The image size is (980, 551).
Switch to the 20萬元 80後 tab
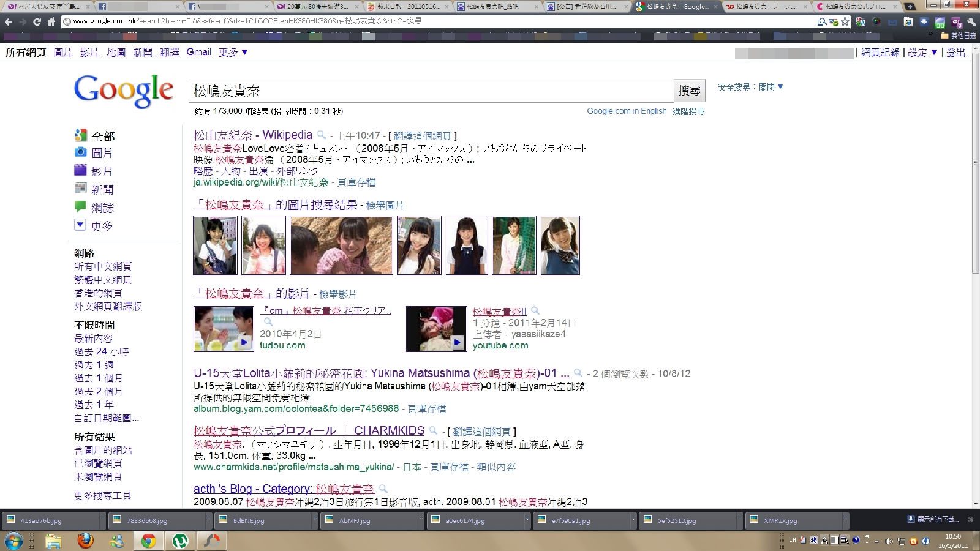coord(317,7)
